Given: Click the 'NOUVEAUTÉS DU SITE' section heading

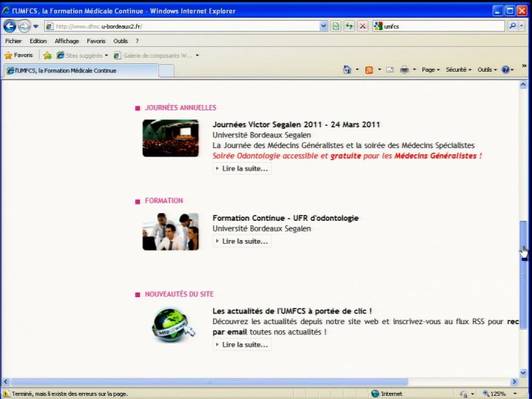Looking at the screenshot, I should [179, 294].
